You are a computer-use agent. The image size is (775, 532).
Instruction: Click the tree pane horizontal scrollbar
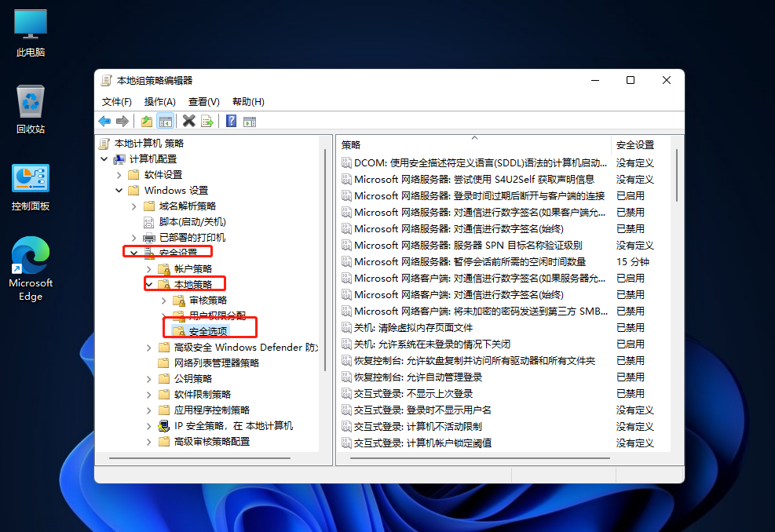[x=199, y=458]
